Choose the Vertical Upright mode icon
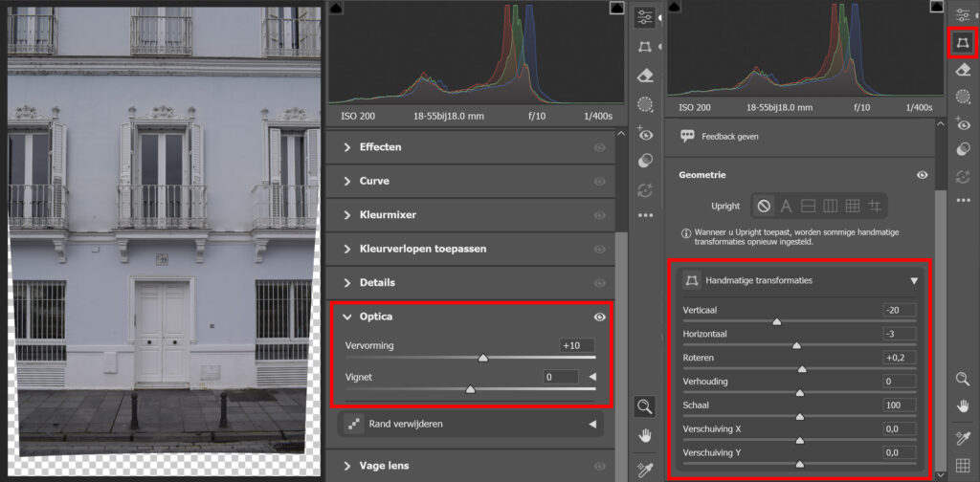This screenshot has height=482, width=980. (830, 206)
